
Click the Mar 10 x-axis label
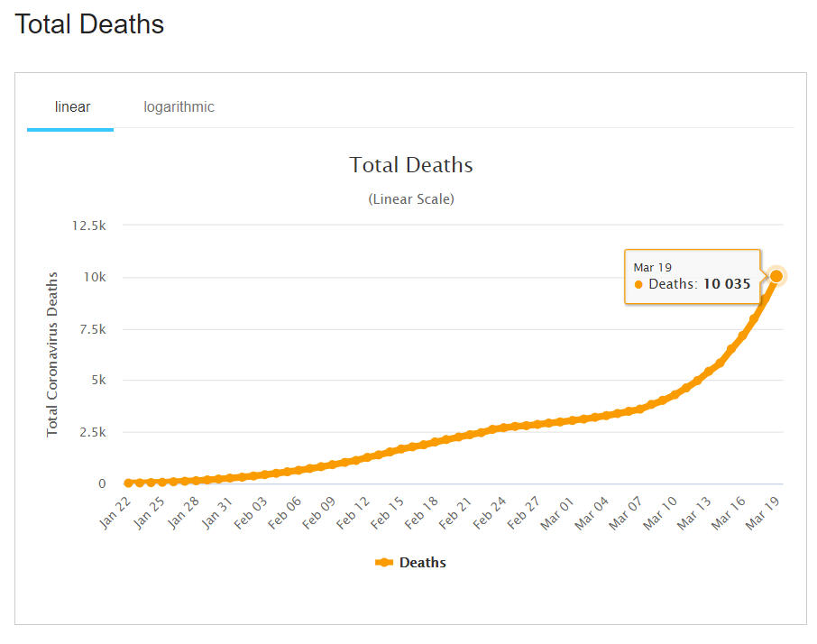(657, 512)
